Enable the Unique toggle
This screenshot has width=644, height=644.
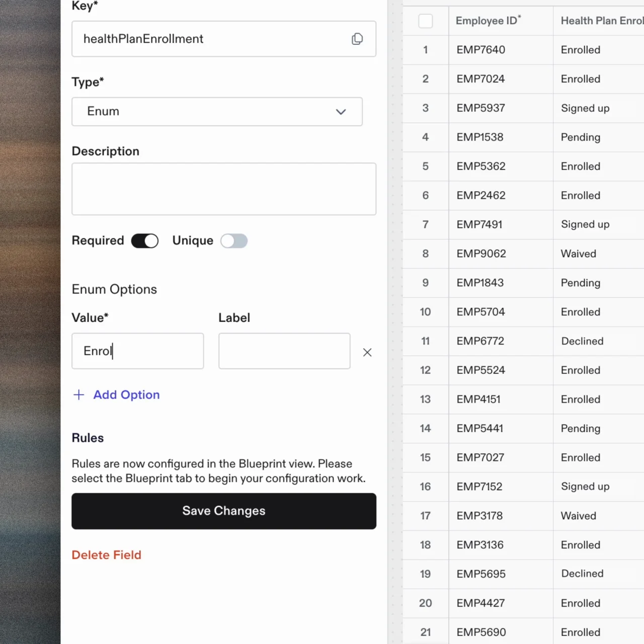pyautogui.click(x=234, y=241)
